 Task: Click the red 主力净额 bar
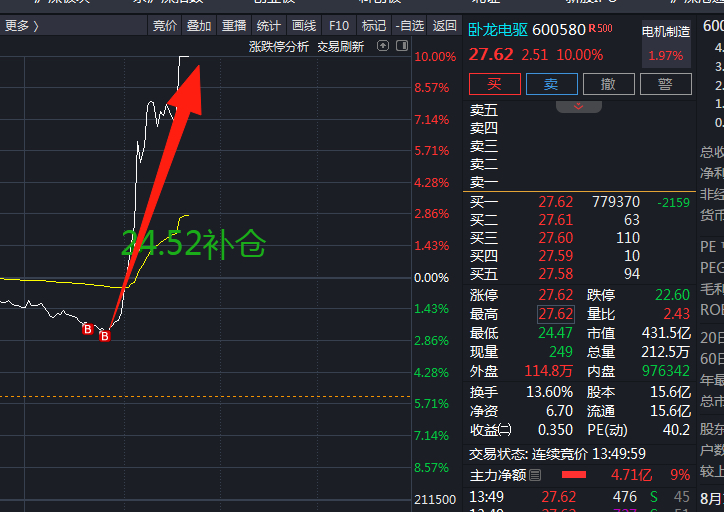click(x=574, y=475)
